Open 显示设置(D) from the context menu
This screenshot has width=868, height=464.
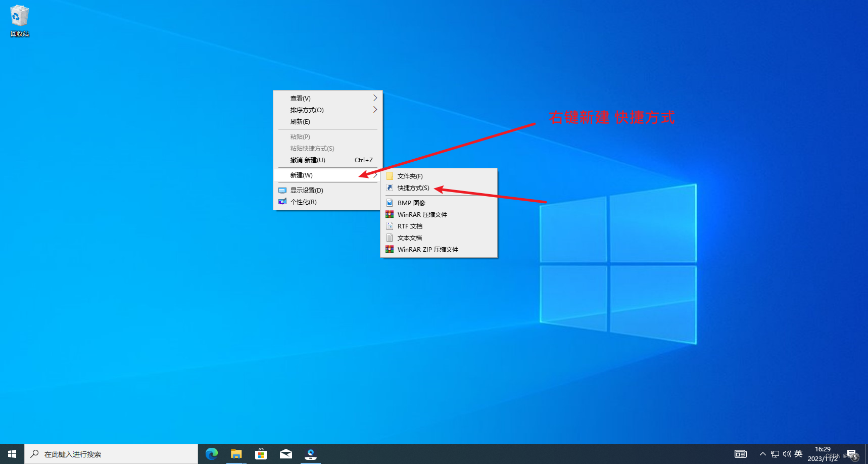pyautogui.click(x=328, y=190)
